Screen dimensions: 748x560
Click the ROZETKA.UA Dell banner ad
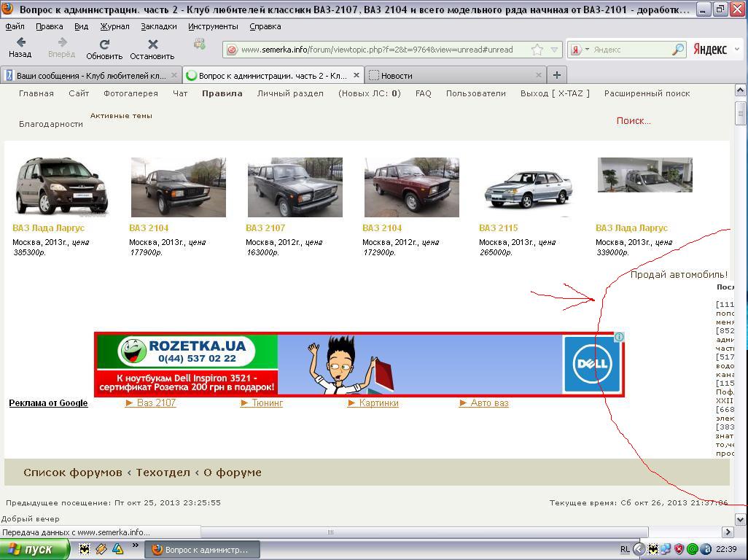(x=359, y=365)
